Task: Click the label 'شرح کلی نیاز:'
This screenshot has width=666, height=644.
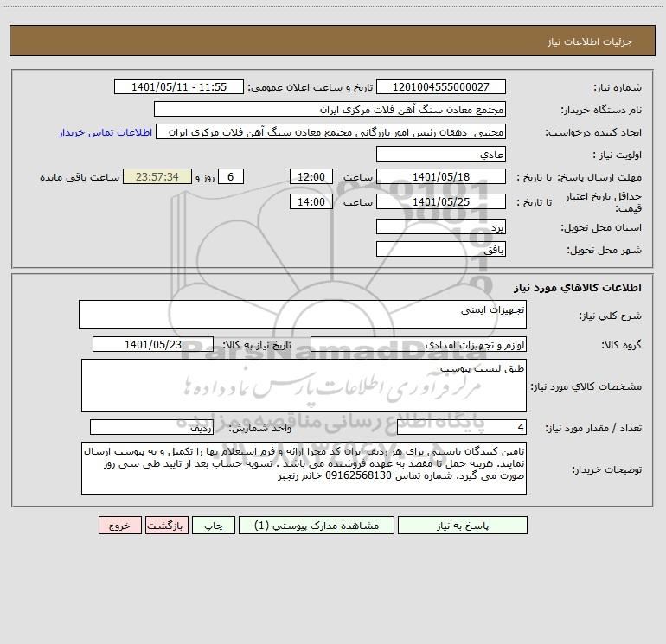Action: click(x=611, y=316)
